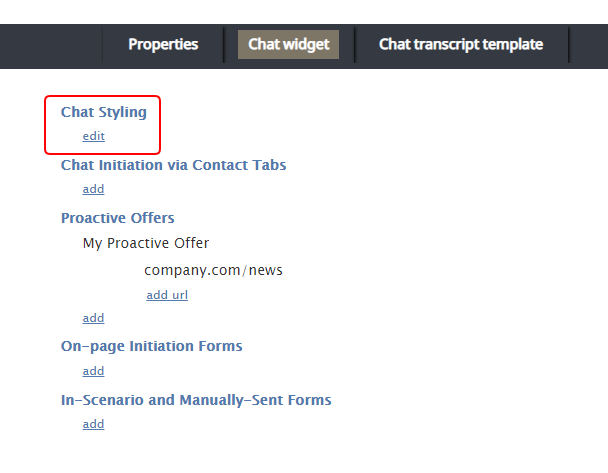Image resolution: width=608 pixels, height=473 pixels.
Task: Click the On-page Initiation Forms heading
Action: click(x=152, y=346)
